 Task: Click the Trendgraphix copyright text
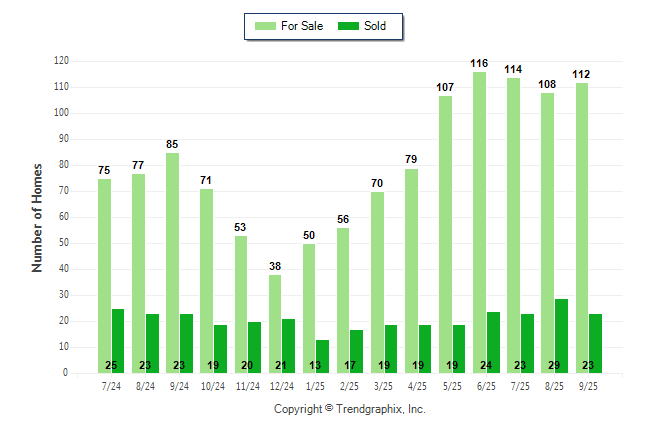tap(350, 409)
